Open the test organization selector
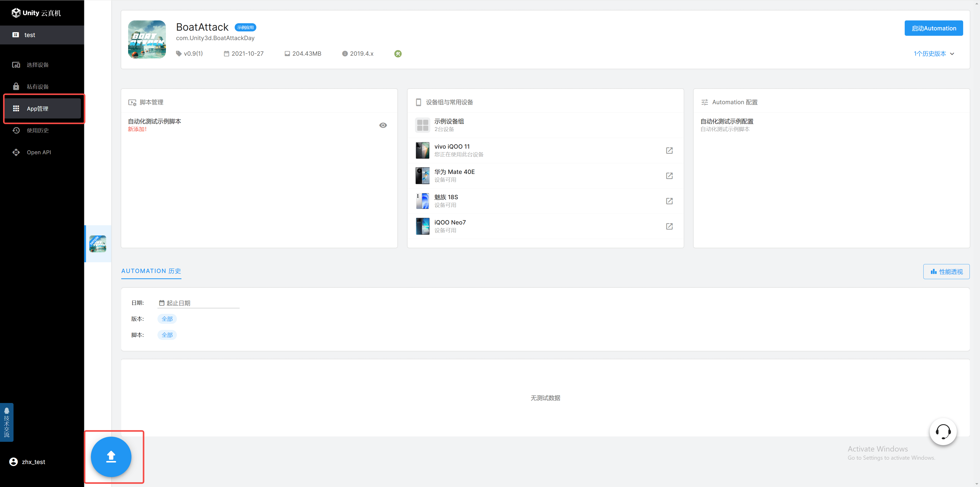 click(x=42, y=35)
